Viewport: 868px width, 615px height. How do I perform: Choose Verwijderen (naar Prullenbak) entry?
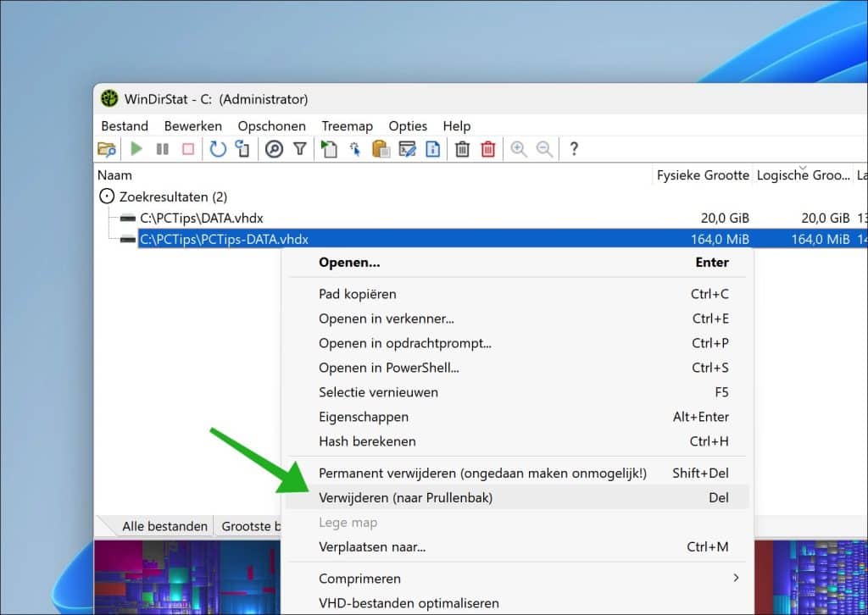point(517,497)
